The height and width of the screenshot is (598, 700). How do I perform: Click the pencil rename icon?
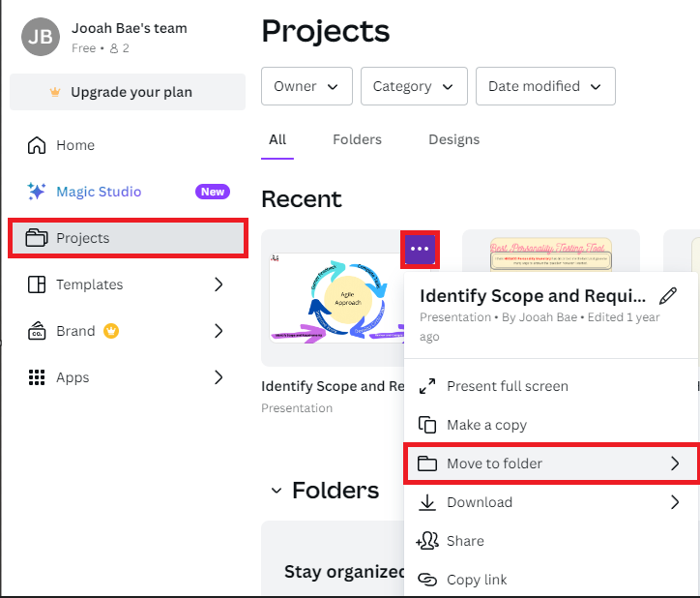point(668,295)
